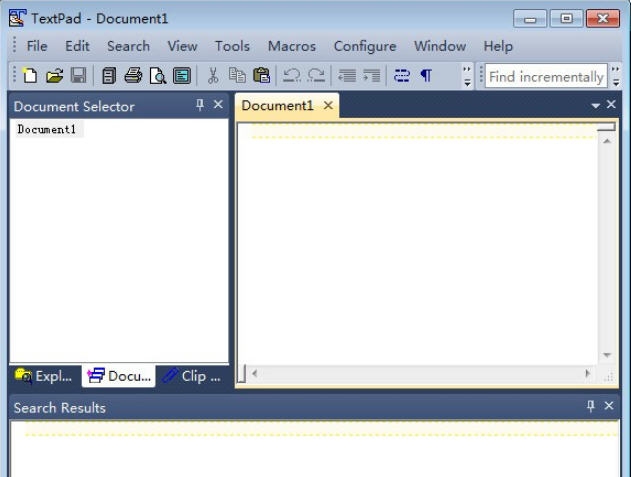The height and width of the screenshot is (477, 631).
Task: Expand the Find toolbar overflow options
Action: click(x=616, y=76)
